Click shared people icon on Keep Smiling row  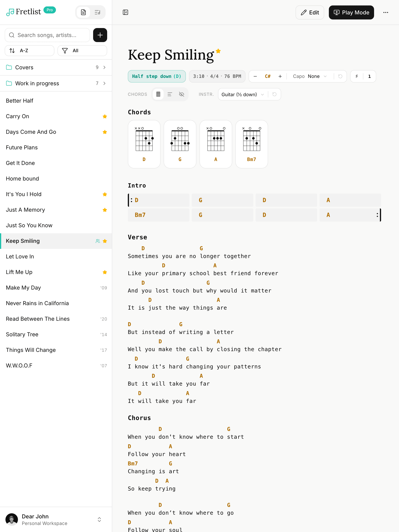point(98,241)
